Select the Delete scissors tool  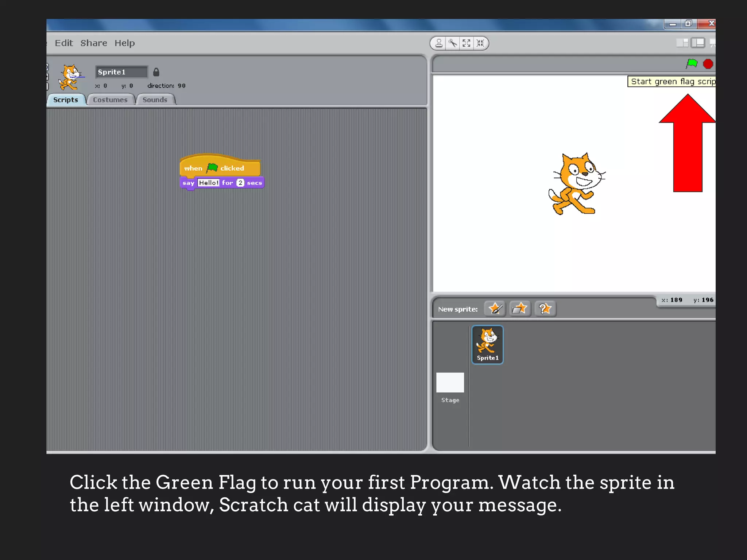453,43
